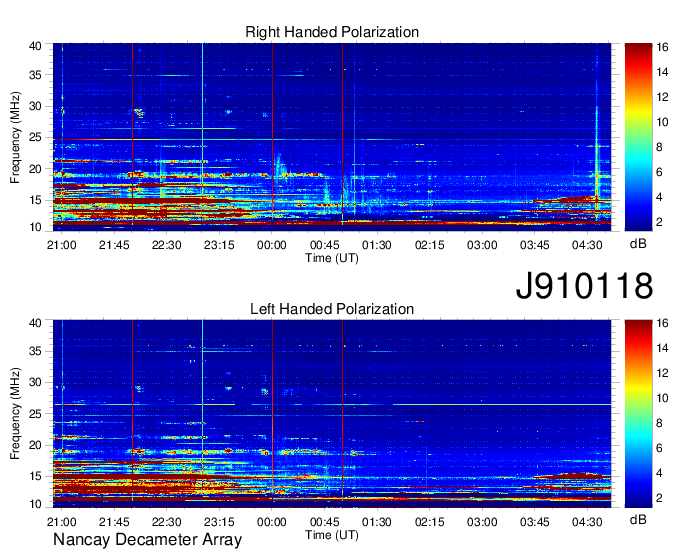
Task: Click the 15 MHz tick on lower plot
Action: [x=35, y=477]
